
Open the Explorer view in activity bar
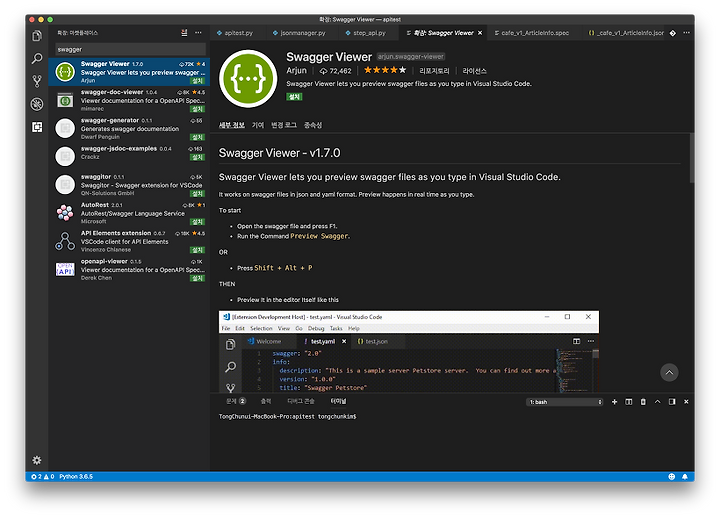[x=37, y=36]
